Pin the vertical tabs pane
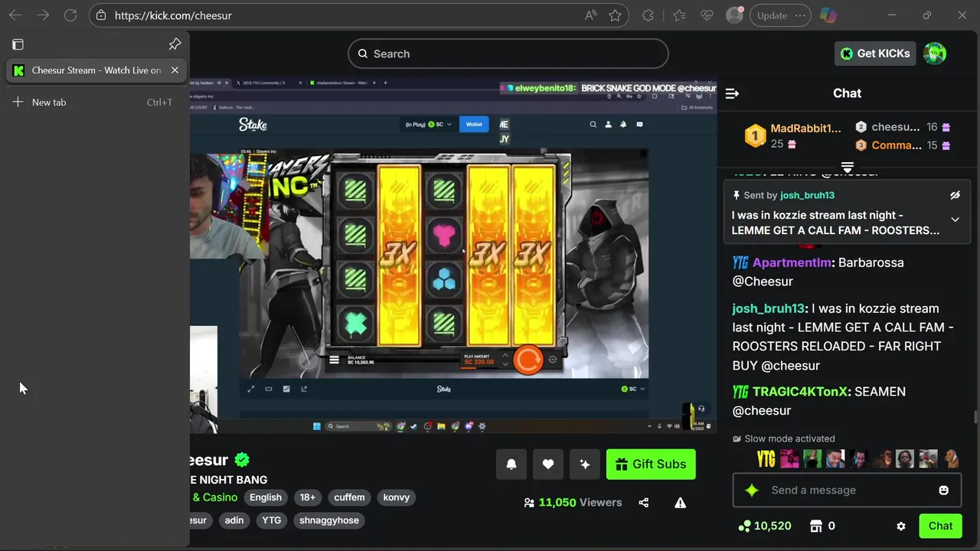The image size is (980, 551). [x=175, y=44]
